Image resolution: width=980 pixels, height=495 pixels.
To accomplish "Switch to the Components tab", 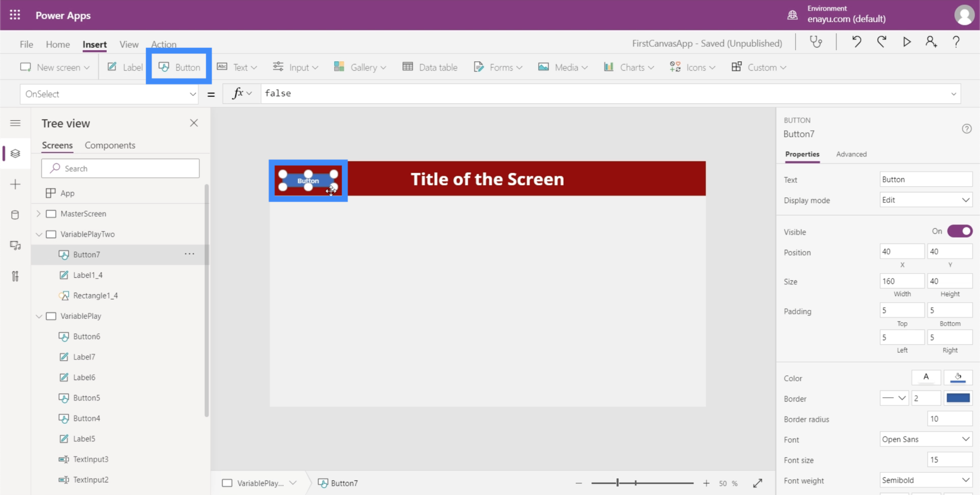I will (x=110, y=145).
